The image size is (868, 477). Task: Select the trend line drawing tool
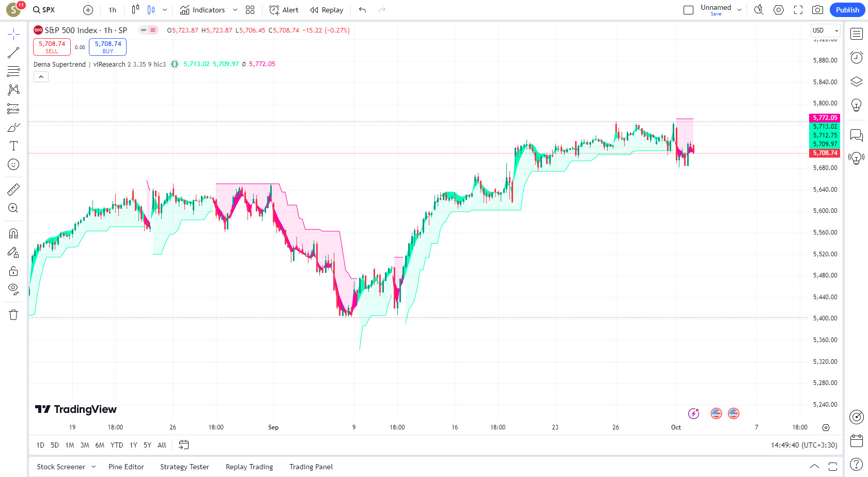pyautogui.click(x=13, y=53)
